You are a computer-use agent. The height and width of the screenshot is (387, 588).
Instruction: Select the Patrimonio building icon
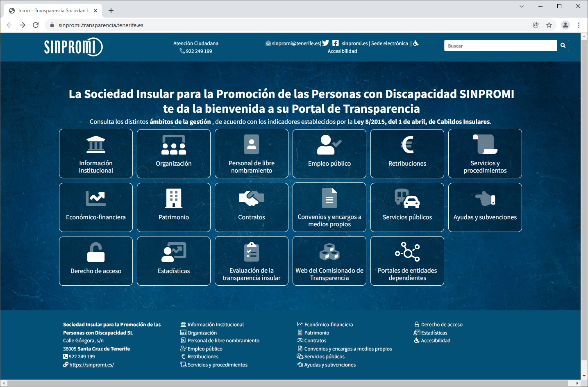[x=173, y=198]
